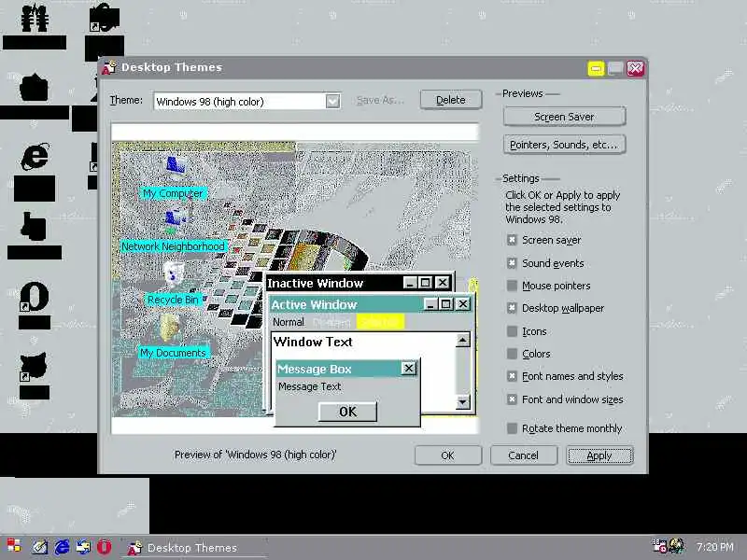This screenshot has width=747, height=560.
Task: Click Network Neighborhood icon in the theme preview
Action: click(x=176, y=220)
